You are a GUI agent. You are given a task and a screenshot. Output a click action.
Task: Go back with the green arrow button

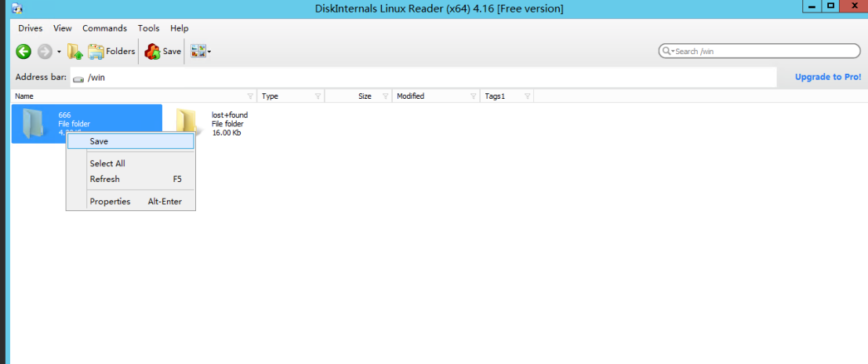24,52
